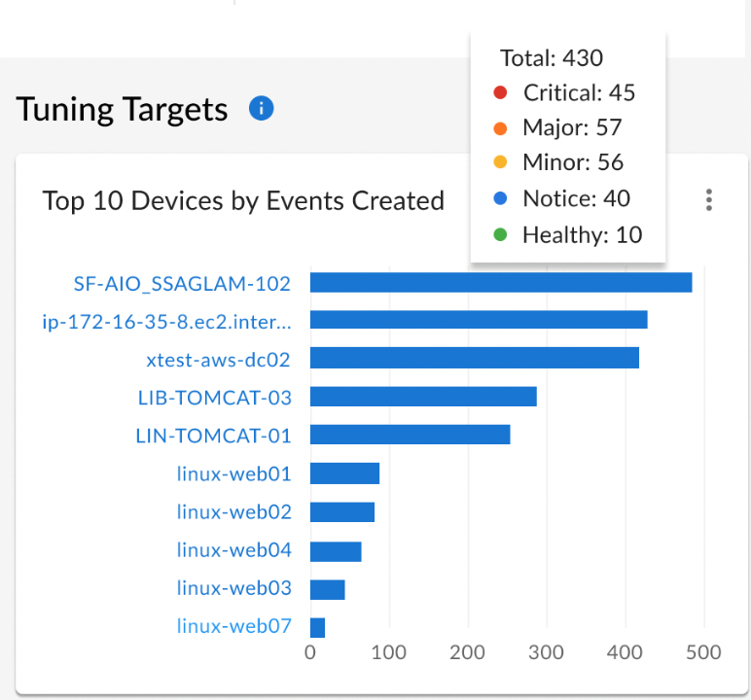
Task: Open LIB-TOMCAT-03 device link
Action: [215, 398]
